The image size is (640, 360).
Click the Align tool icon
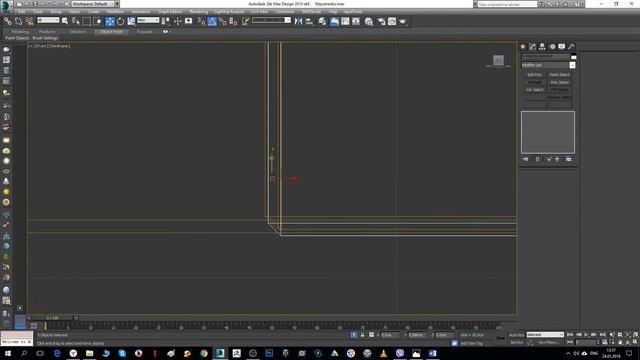[x=309, y=21]
